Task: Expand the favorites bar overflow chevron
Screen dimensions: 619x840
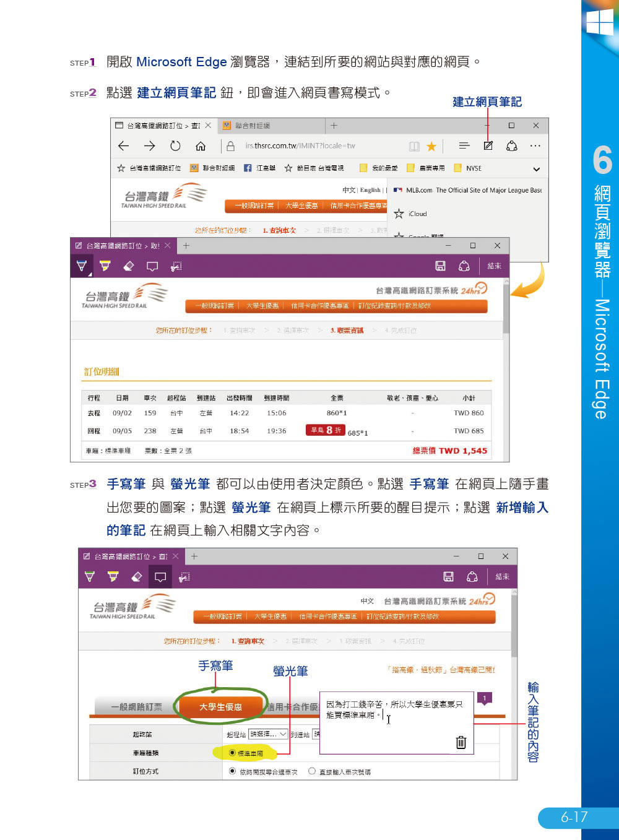Action: tap(536, 169)
